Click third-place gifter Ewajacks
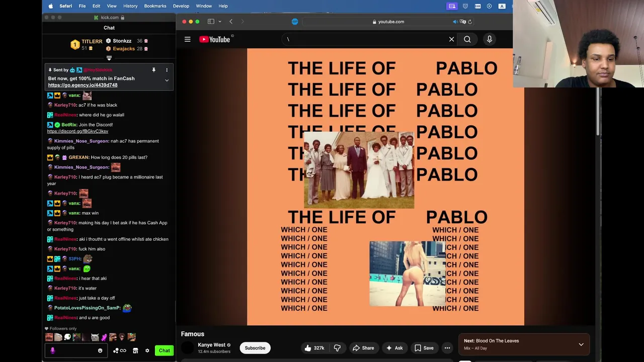This screenshot has height=362, width=644. pyautogui.click(x=124, y=49)
